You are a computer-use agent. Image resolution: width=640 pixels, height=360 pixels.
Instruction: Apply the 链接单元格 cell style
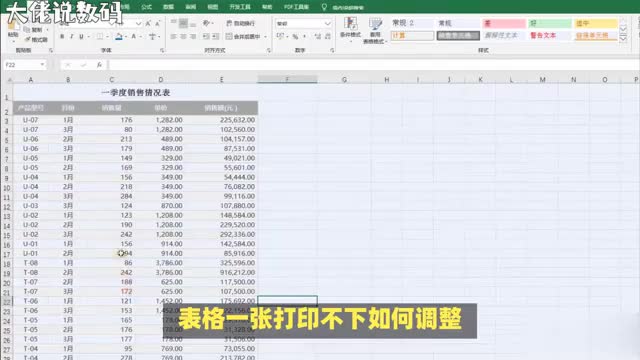(595, 36)
